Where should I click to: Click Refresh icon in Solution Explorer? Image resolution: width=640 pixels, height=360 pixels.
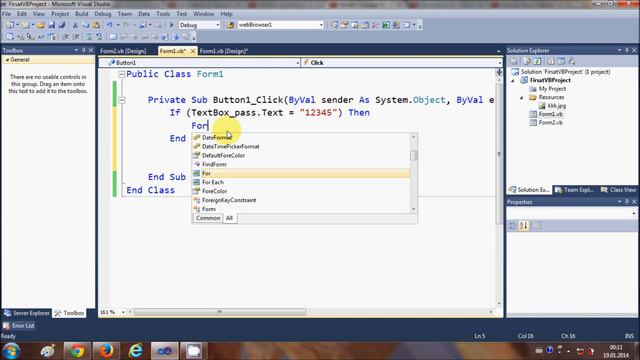click(538, 61)
